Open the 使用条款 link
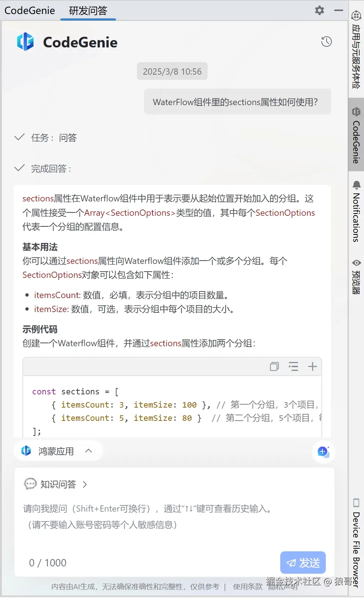The image size is (364, 598). (x=248, y=587)
